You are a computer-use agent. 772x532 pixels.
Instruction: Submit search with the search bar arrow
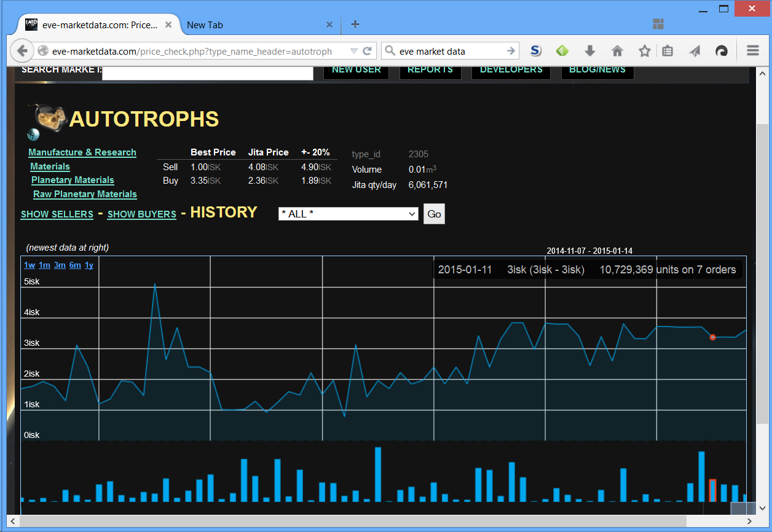coord(511,51)
